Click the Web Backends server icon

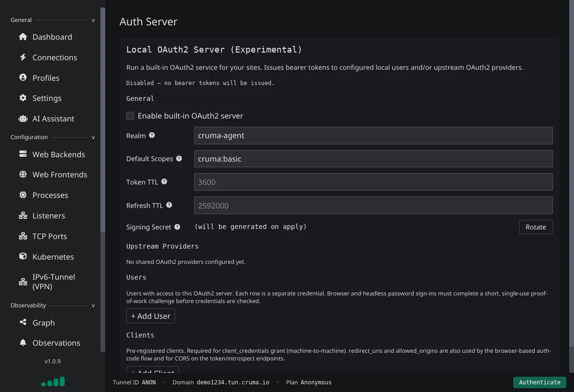(x=23, y=154)
